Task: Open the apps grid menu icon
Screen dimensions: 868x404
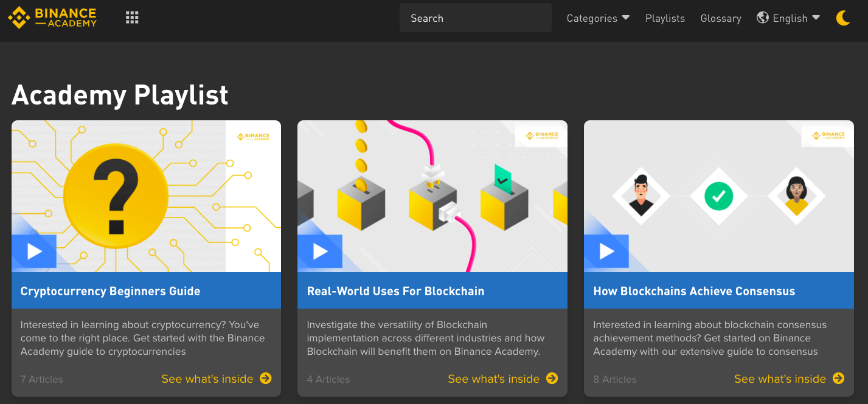Action: click(x=132, y=18)
